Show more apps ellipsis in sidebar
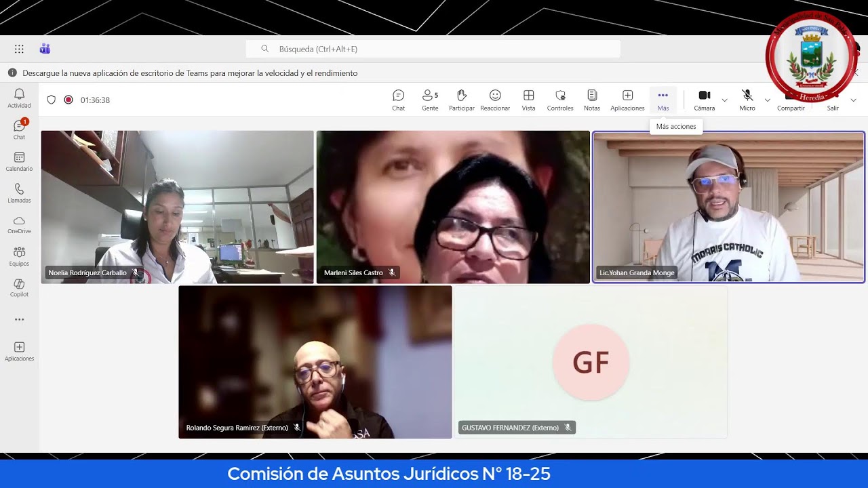 [19, 319]
